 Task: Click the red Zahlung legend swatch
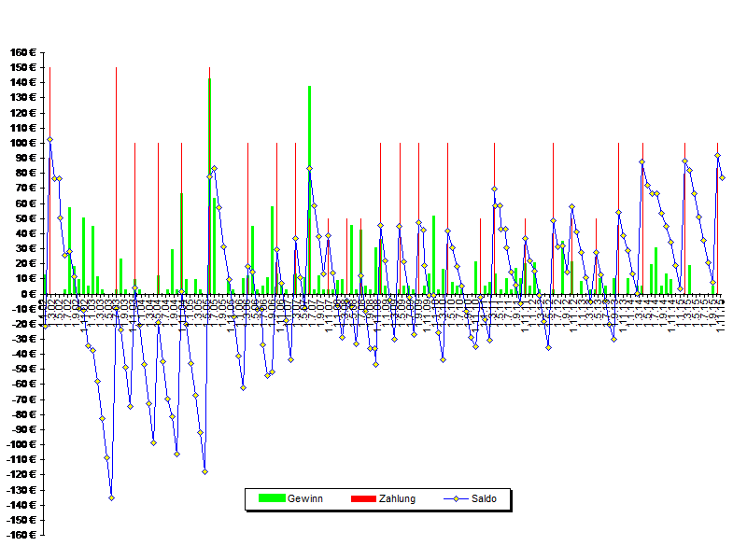point(363,498)
